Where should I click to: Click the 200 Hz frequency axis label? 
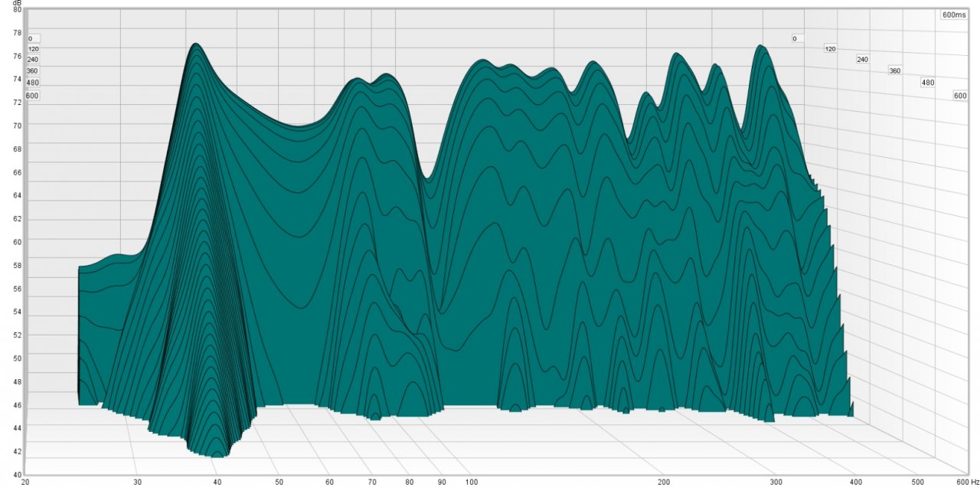click(664, 482)
